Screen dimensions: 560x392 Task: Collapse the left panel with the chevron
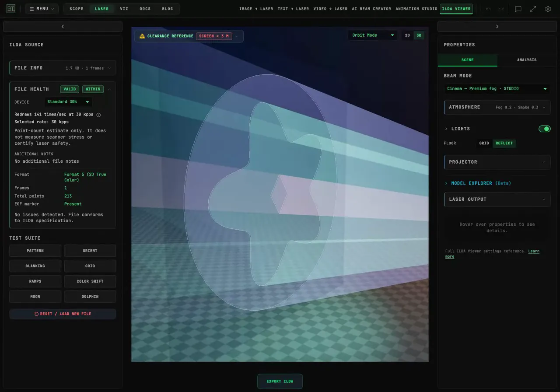[x=63, y=27]
